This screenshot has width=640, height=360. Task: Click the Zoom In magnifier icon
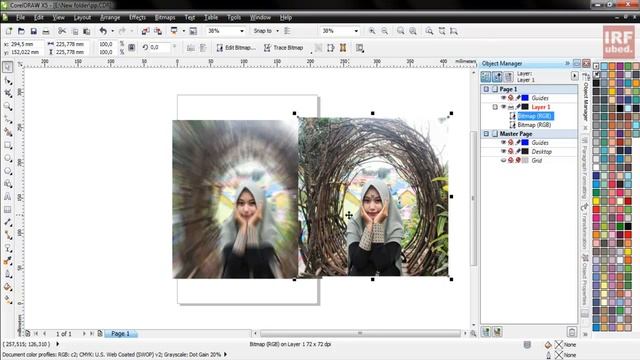click(x=372, y=31)
